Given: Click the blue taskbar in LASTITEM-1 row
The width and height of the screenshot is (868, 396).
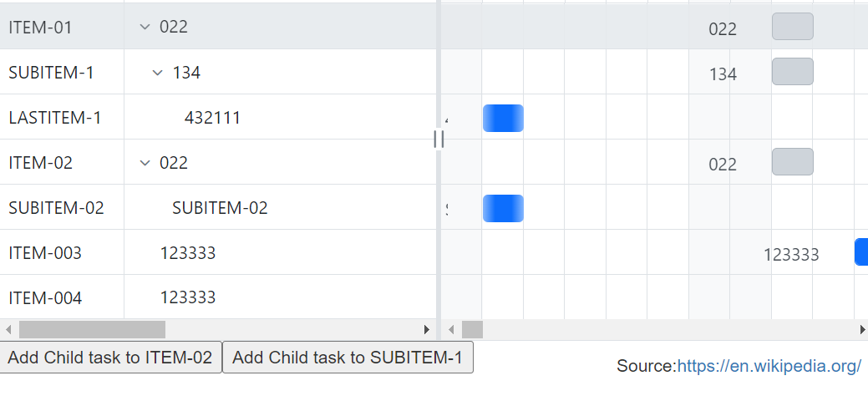Looking at the screenshot, I should point(503,118).
